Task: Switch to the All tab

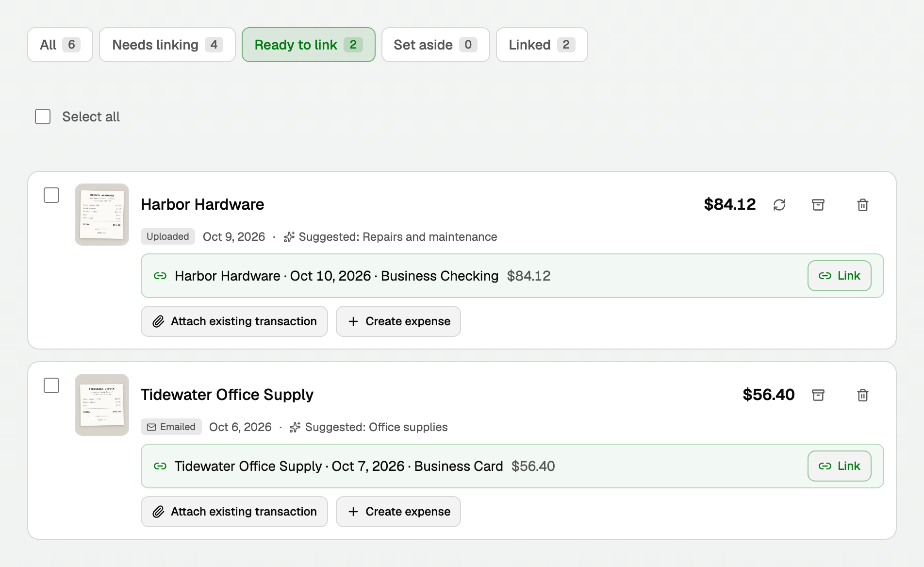Action: click(60, 45)
